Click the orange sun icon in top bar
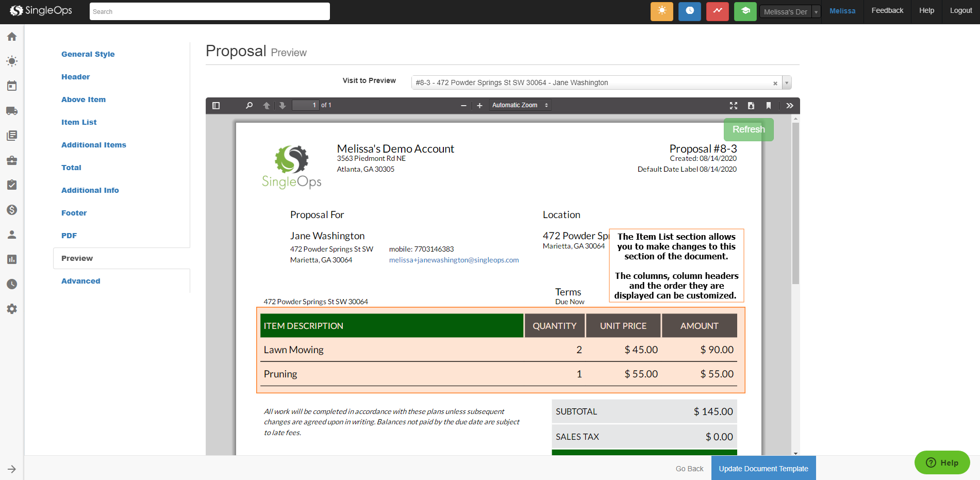The image size is (980, 480). point(661,11)
